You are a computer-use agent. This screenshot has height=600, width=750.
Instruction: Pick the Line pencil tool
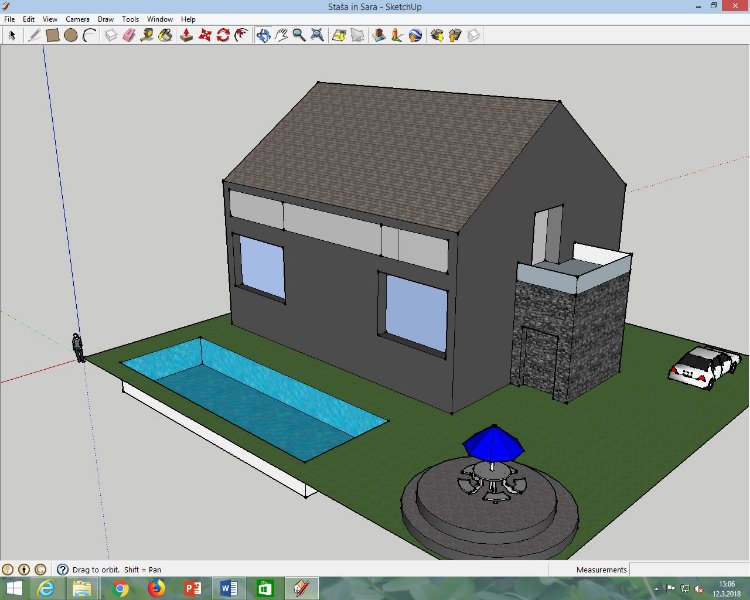coord(34,35)
